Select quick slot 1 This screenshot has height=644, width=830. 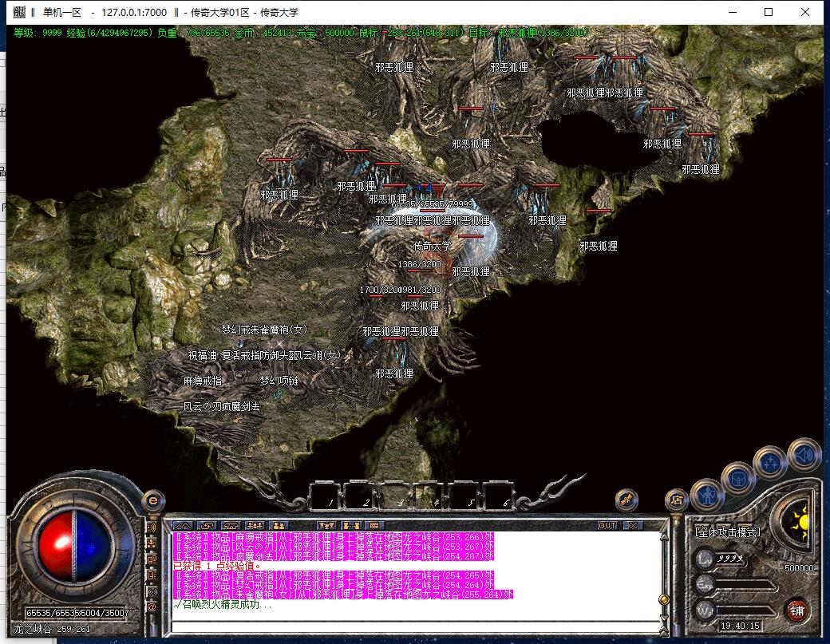(325, 496)
